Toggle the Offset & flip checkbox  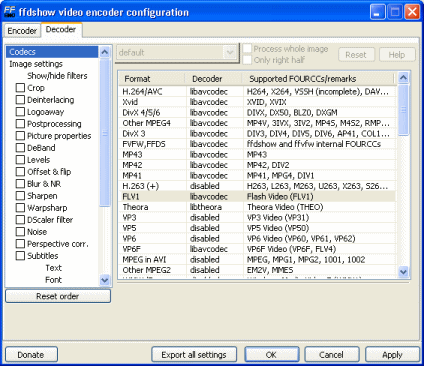[20, 172]
